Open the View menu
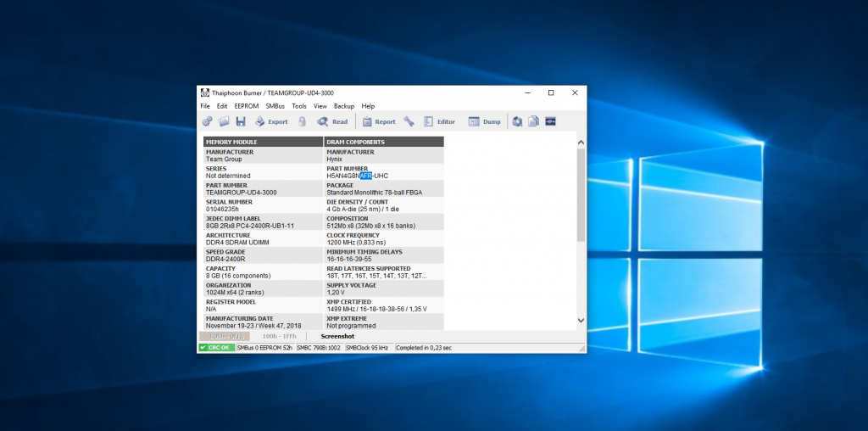 [x=320, y=106]
